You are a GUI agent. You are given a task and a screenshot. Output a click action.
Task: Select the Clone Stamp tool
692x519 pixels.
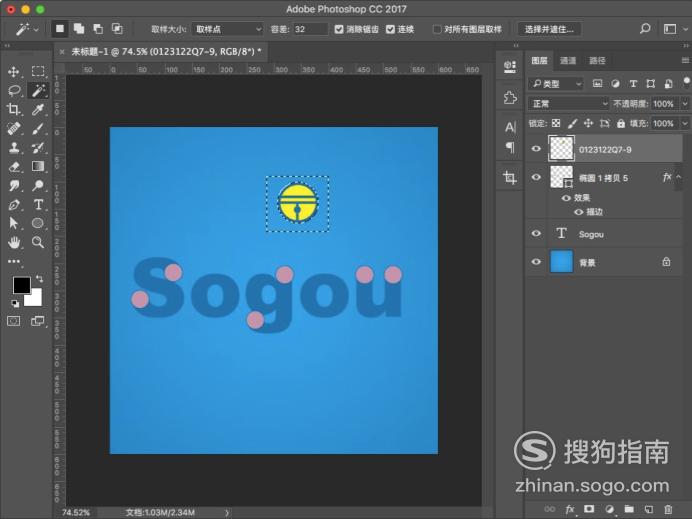click(x=14, y=147)
